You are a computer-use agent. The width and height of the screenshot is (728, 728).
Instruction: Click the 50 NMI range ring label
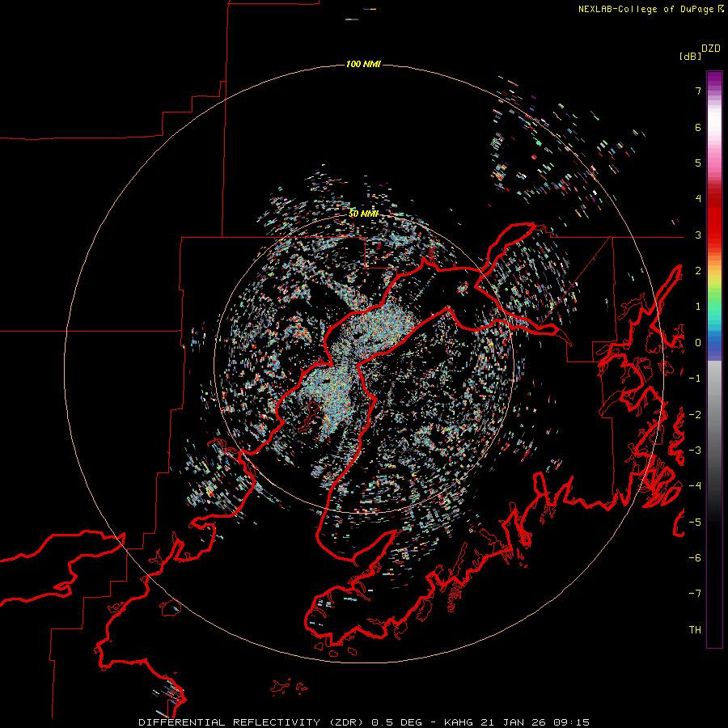click(363, 214)
